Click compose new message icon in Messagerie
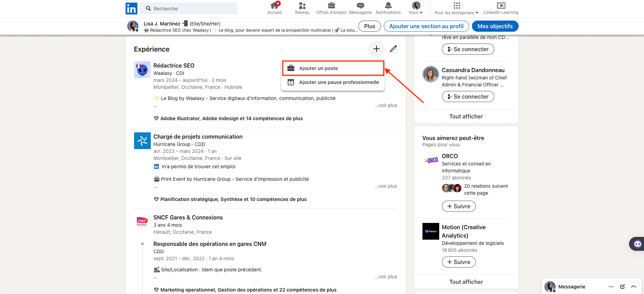Viewport: 644px width, 294px height. click(x=622, y=287)
